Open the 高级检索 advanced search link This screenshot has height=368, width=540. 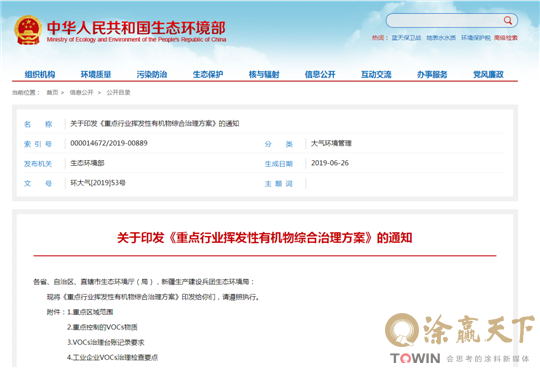[x=506, y=38]
